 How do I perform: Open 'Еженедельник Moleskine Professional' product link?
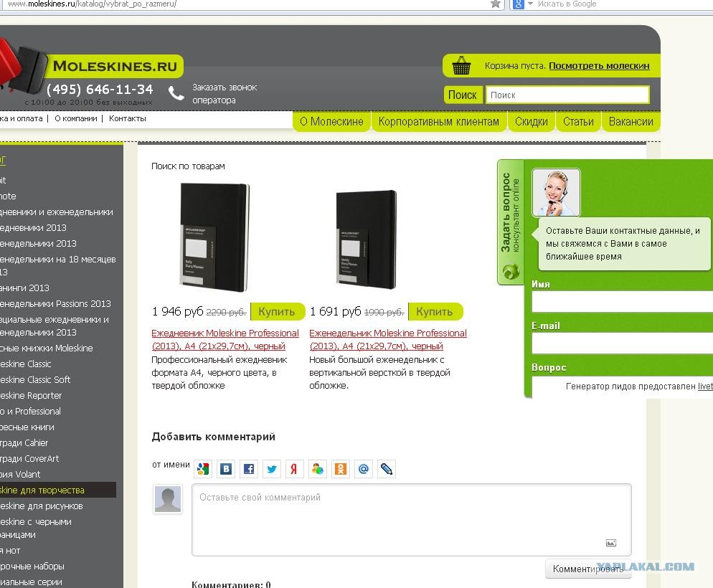click(388, 339)
